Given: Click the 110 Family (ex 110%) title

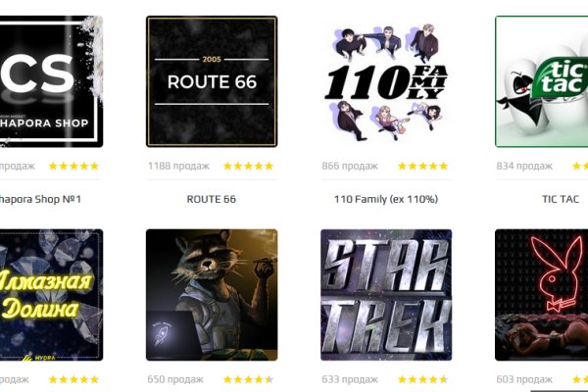Looking at the screenshot, I should point(386,199).
